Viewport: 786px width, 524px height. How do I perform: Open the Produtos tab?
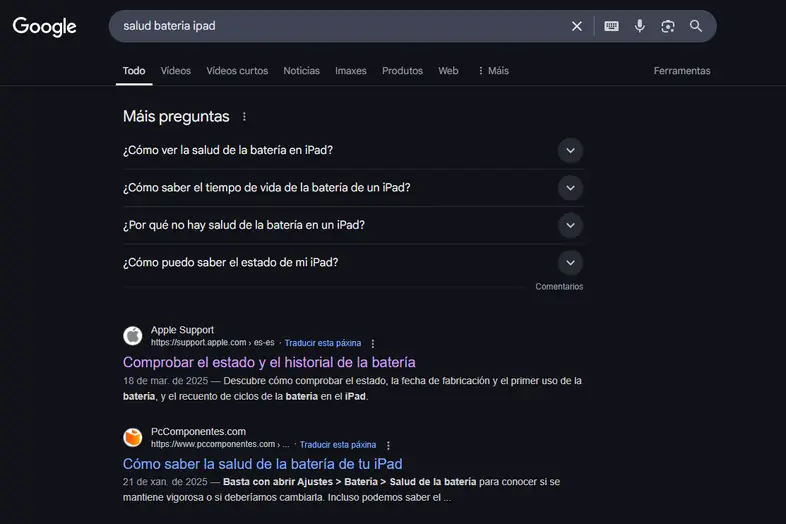pos(402,71)
